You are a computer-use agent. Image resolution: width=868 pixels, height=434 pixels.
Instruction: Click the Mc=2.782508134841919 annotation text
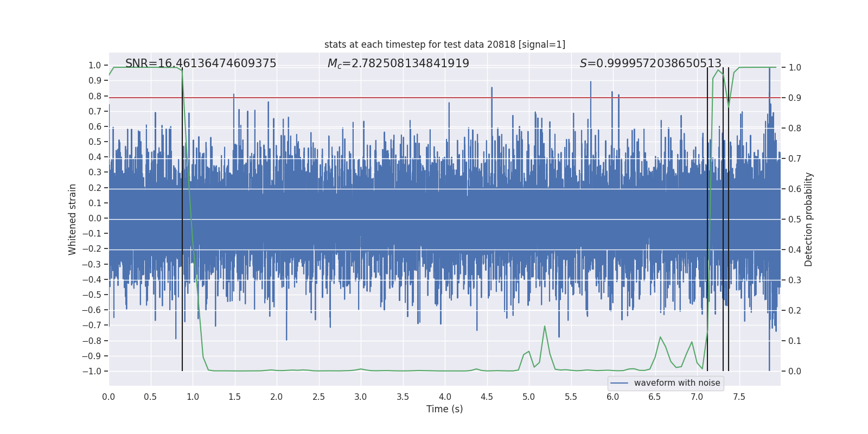click(398, 63)
